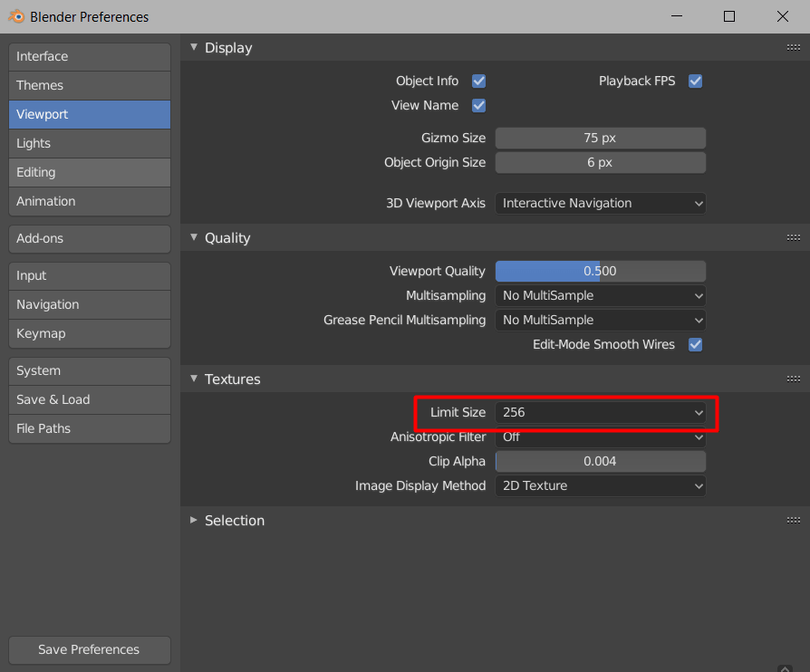This screenshot has width=810, height=672.
Task: Toggle the Object Info checkbox
Action: (479, 82)
